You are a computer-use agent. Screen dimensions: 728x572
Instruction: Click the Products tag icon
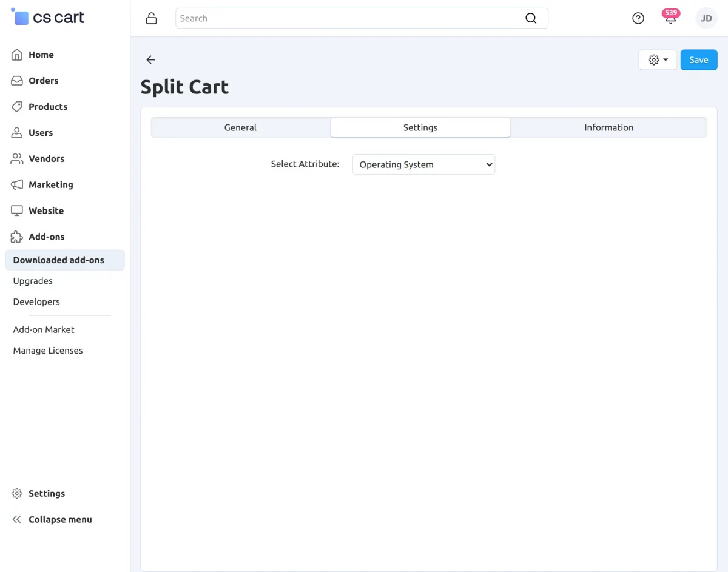pyautogui.click(x=17, y=107)
